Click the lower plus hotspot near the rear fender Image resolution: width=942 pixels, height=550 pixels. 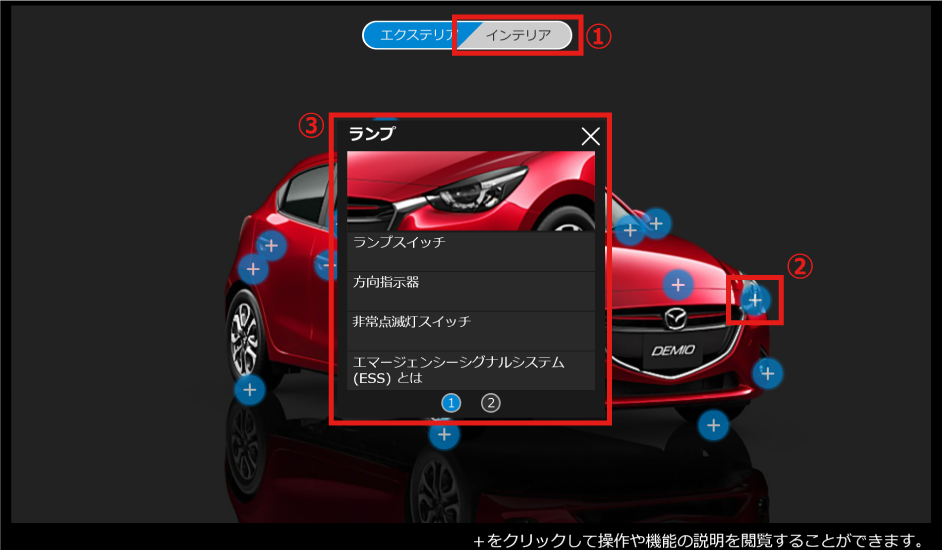(x=253, y=269)
